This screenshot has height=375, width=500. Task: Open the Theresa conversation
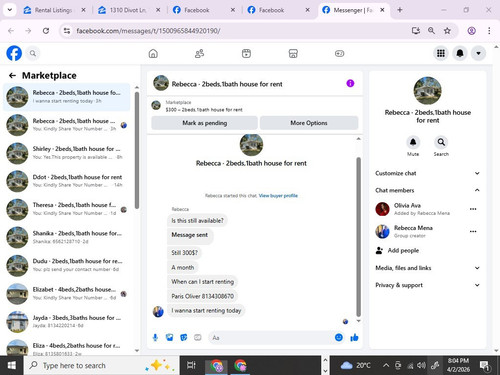tap(67, 209)
